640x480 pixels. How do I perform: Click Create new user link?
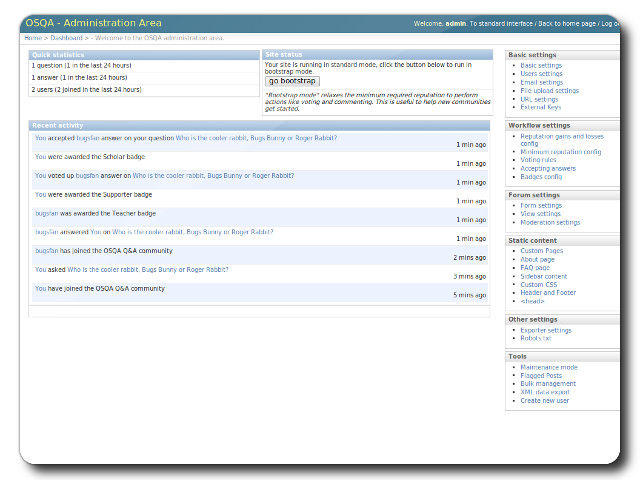[544, 401]
